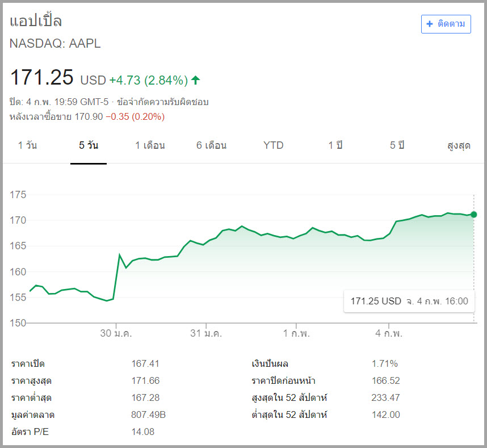Click the green endpoint dot on the chart
Screen dimensions: 487x448
click(x=473, y=215)
